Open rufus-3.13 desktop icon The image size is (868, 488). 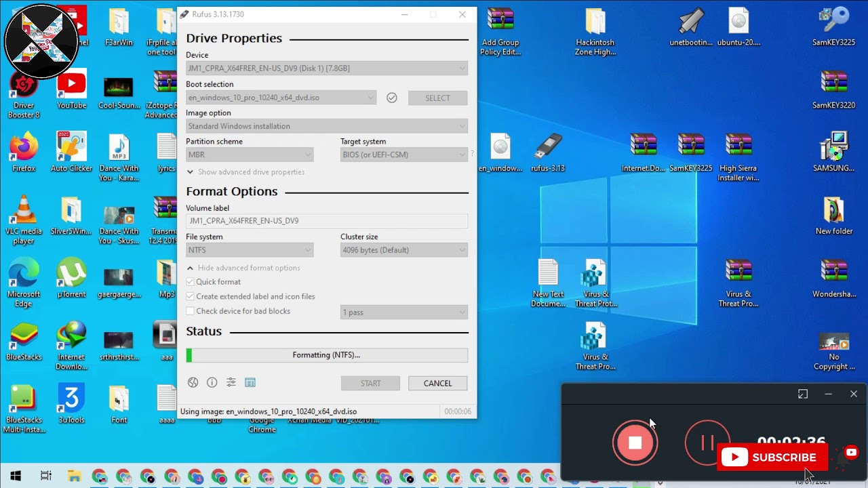[548, 152]
